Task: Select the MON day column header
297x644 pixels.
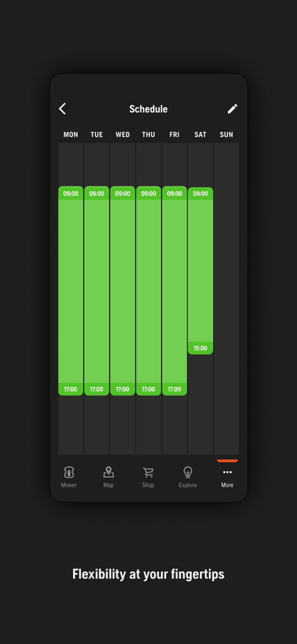Action: point(70,135)
